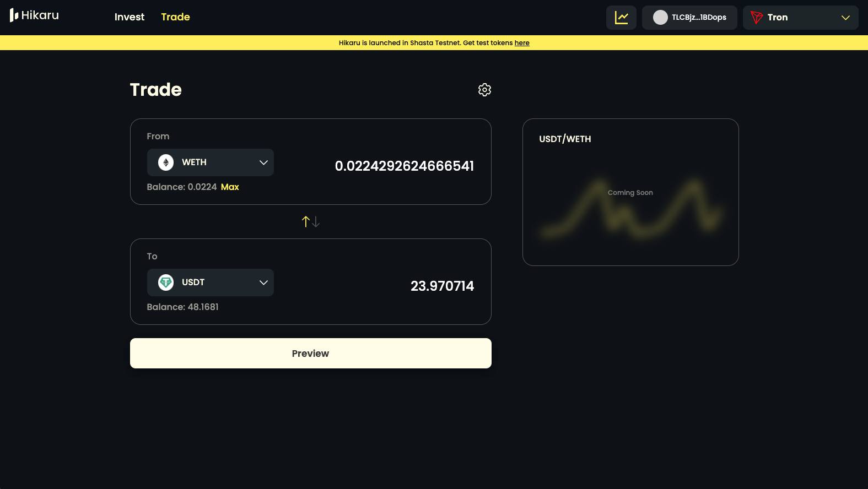Click the USDT Tether token icon

pos(166,282)
